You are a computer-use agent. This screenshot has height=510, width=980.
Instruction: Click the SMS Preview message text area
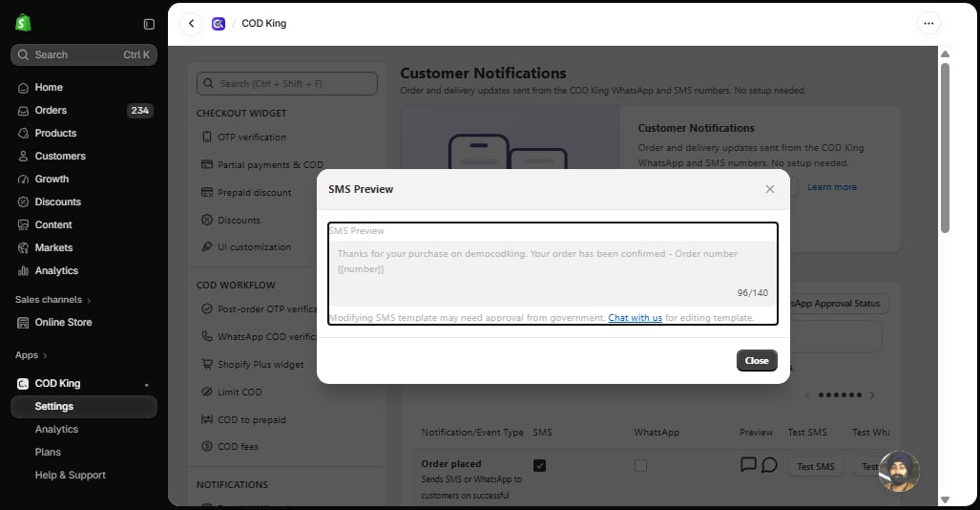coord(553,273)
